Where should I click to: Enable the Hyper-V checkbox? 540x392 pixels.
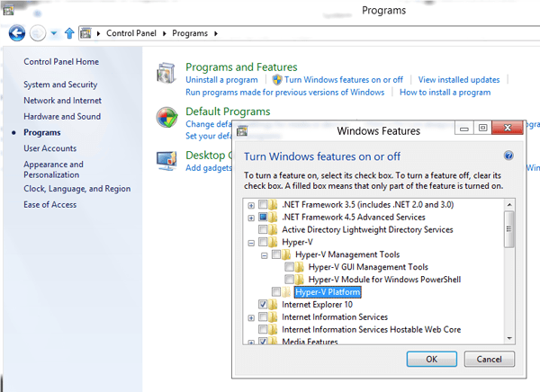click(x=263, y=242)
